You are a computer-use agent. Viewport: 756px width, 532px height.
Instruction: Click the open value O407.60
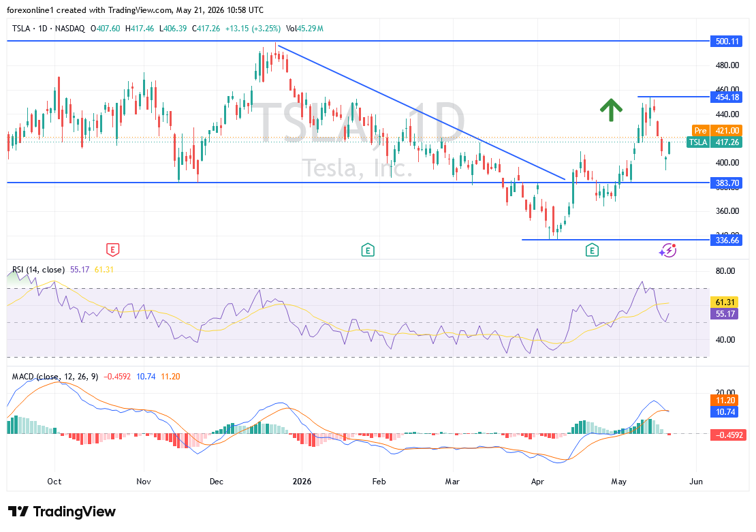click(105, 29)
